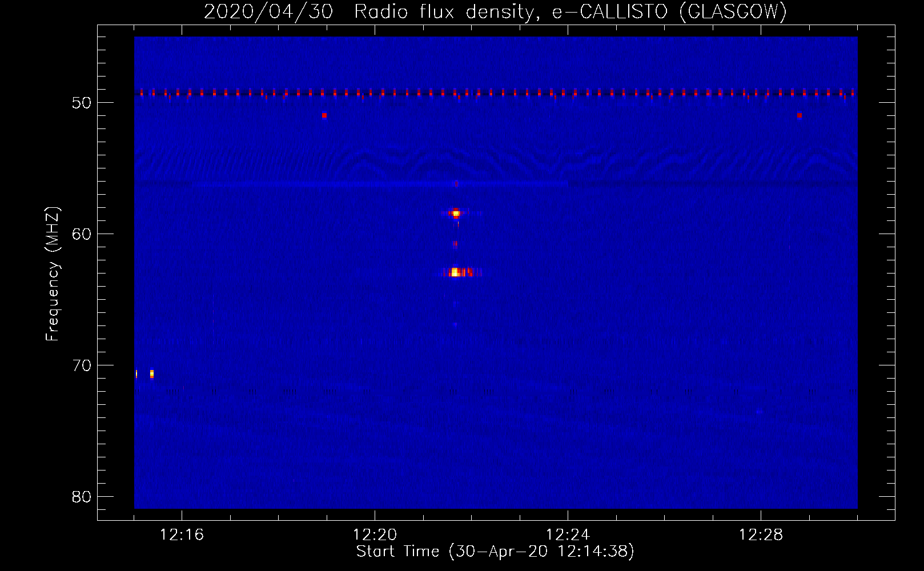The image size is (924, 571).
Task: Click the 80 MHz frequency axis label
Action: pos(82,497)
